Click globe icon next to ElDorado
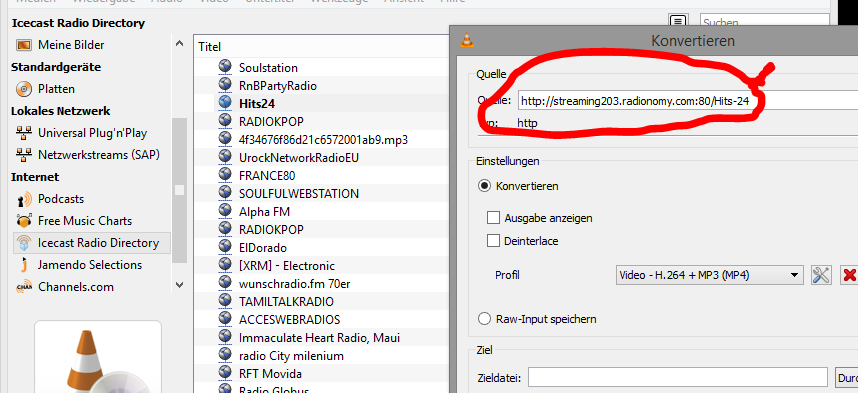The width and height of the screenshot is (858, 393). [x=225, y=246]
